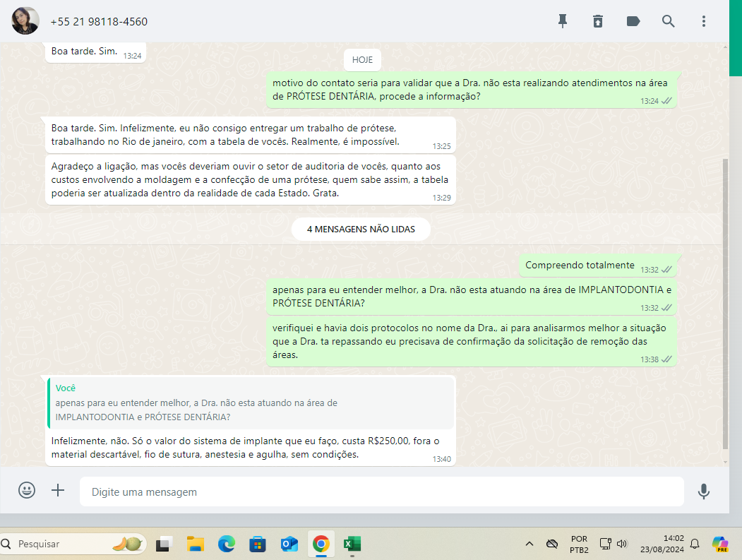This screenshot has width=742, height=560.
Task: Click the read receipt ticks at 13:38
Action: click(666, 359)
